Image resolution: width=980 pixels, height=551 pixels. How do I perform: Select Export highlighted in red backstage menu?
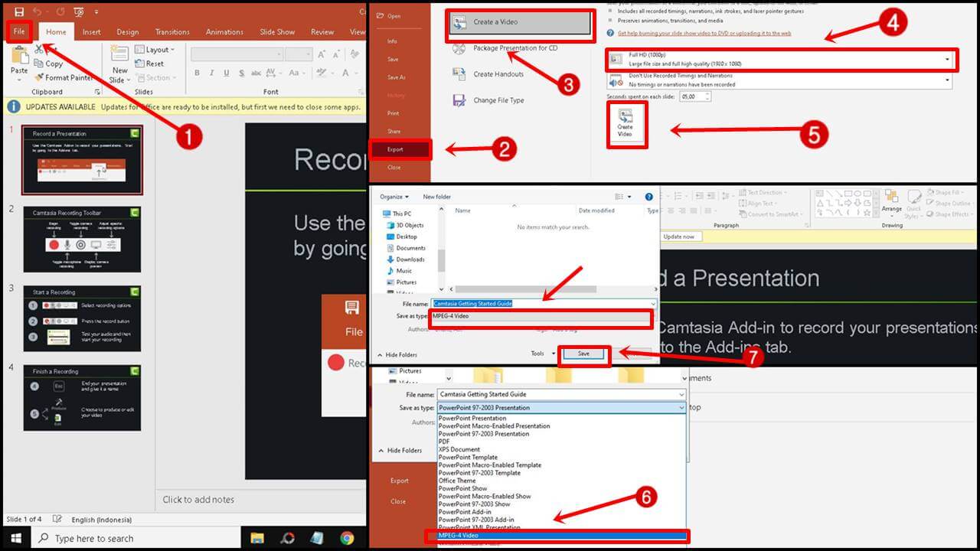401,149
